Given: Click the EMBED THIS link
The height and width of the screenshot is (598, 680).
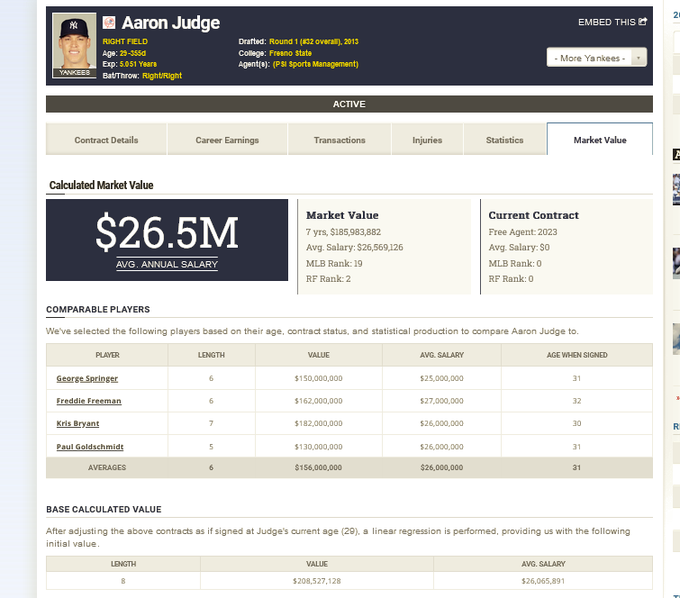Looking at the screenshot, I should point(612,22).
